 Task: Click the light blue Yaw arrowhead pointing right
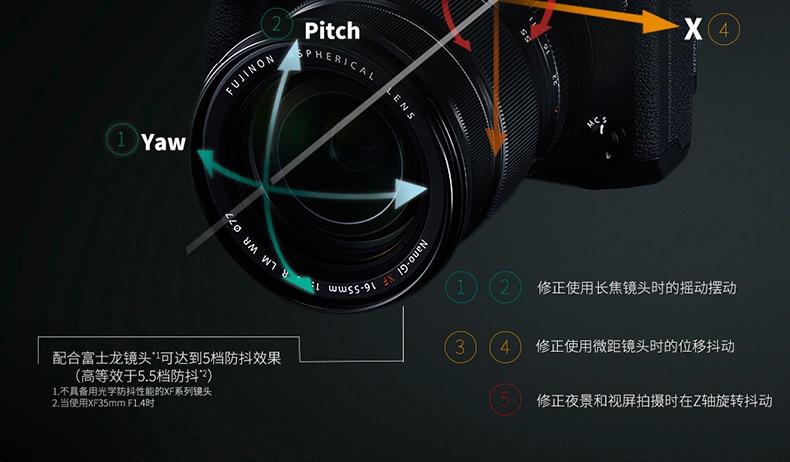pyautogui.click(x=411, y=194)
